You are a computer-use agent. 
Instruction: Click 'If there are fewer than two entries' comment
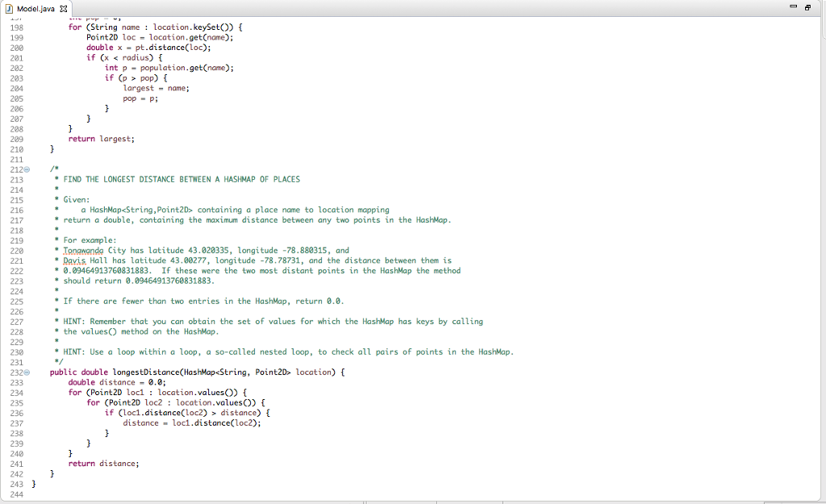coord(203,302)
